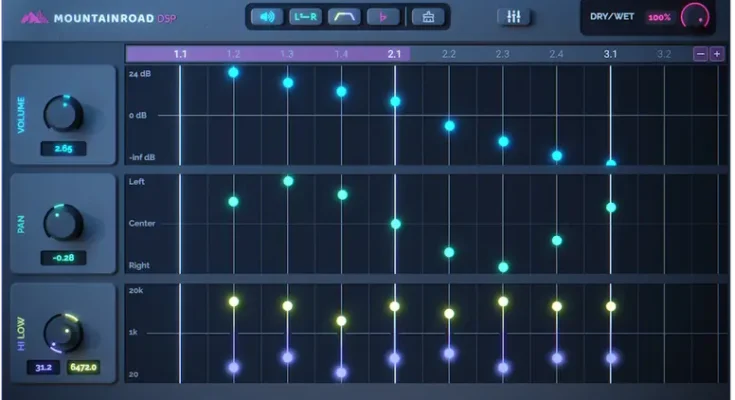Click the volume value field showing 2.65

[63, 149]
